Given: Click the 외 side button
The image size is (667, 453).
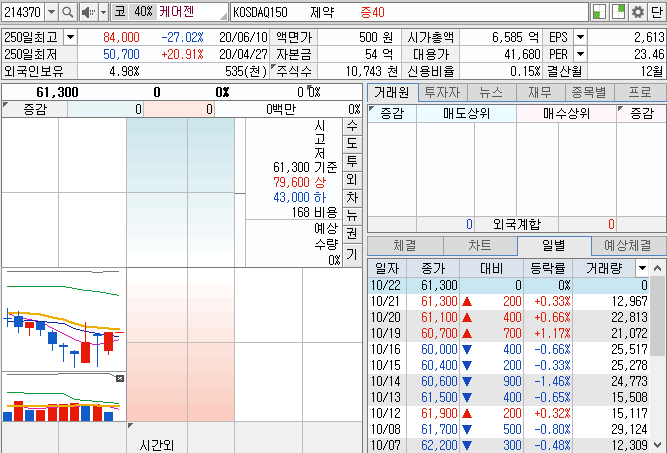Looking at the screenshot, I should [x=352, y=179].
